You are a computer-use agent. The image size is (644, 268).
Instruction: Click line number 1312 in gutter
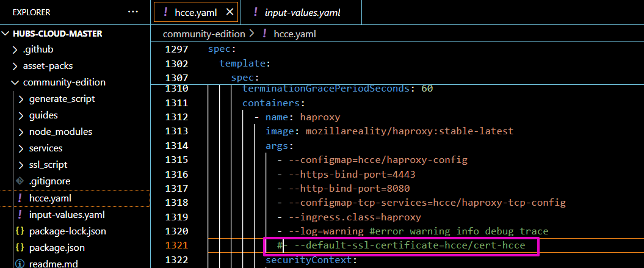[x=176, y=117]
